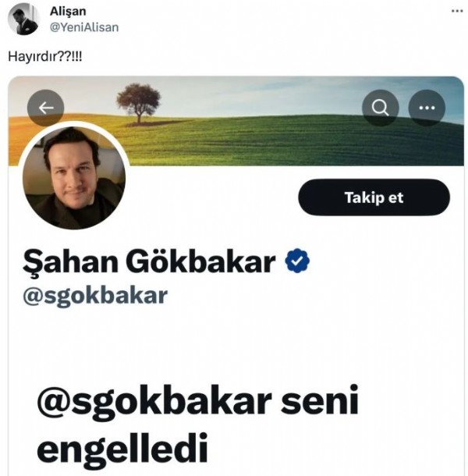This screenshot has width=468, height=476.
Task: Select the Şahan Gökbakar profile name
Action: pyautogui.click(x=149, y=261)
